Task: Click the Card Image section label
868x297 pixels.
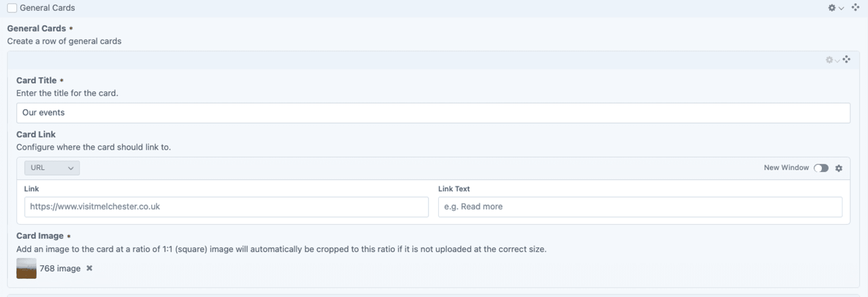Action: click(x=40, y=236)
